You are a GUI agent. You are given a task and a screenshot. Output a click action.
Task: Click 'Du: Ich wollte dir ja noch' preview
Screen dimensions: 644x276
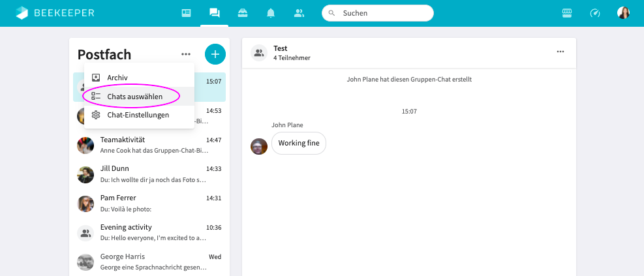[153, 180]
